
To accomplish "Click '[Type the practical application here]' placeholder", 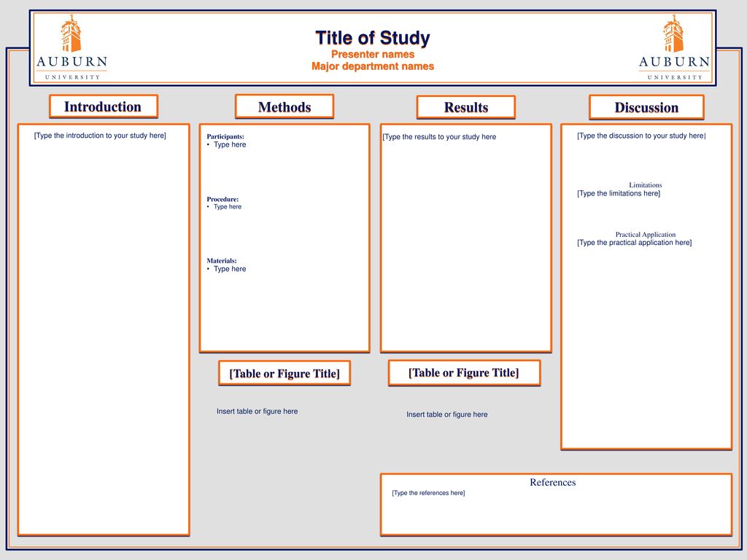I will tap(634, 243).
